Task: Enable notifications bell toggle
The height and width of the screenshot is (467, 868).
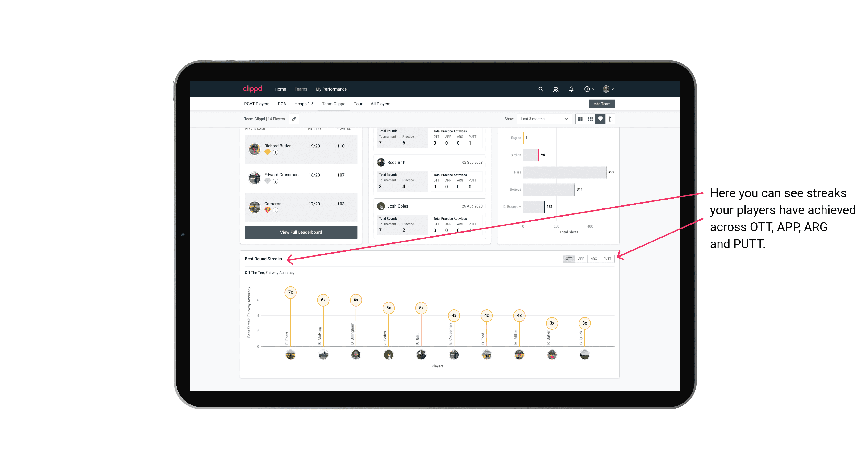Action: [x=571, y=89]
